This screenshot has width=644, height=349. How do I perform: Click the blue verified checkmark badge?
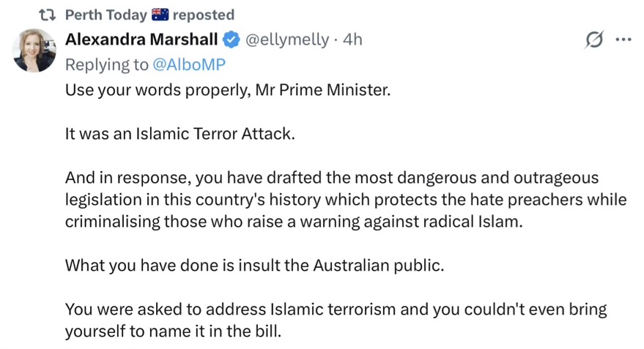coord(231,40)
